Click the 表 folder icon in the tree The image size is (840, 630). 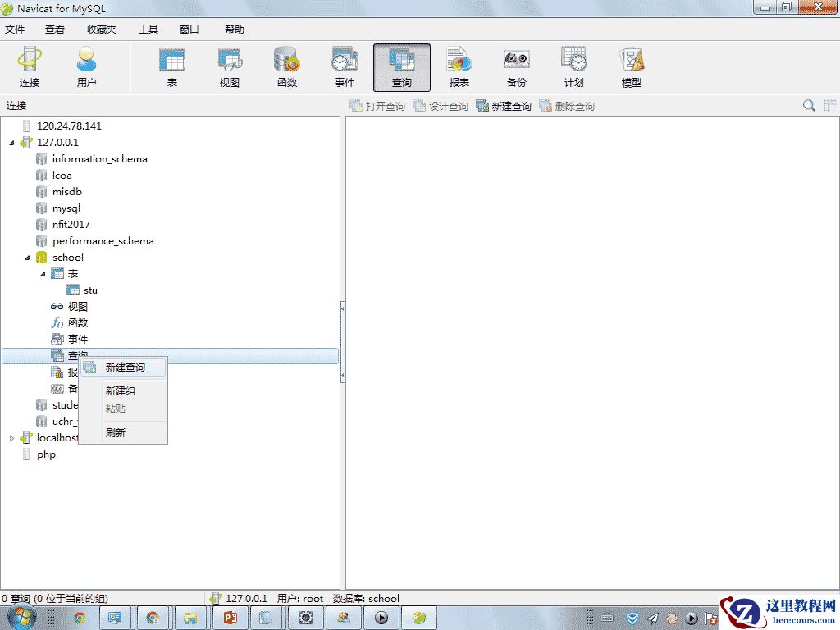pos(57,274)
